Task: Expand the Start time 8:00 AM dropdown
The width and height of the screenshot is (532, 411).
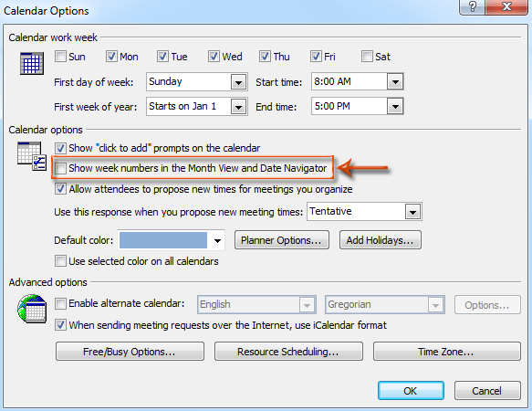Action: [x=358, y=82]
